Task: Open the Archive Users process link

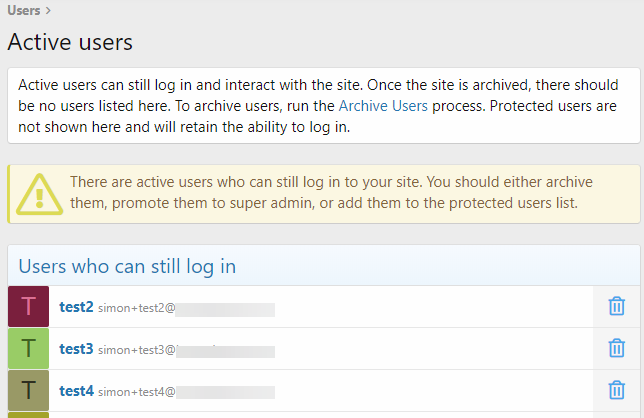Action: pyautogui.click(x=383, y=106)
